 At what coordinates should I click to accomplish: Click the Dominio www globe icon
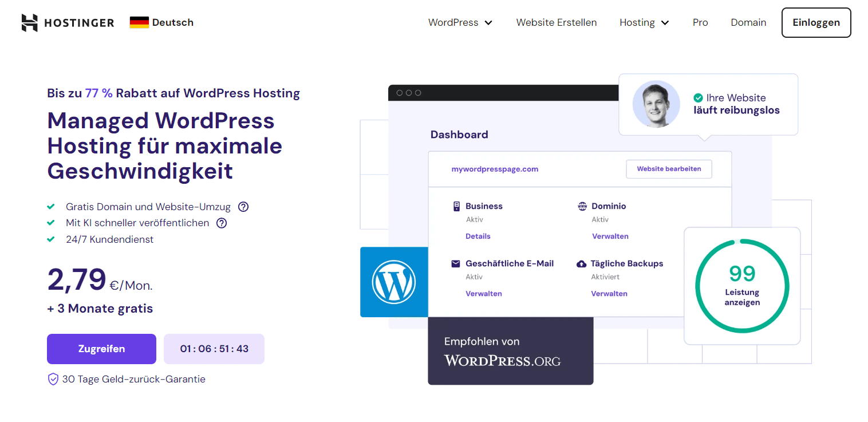tap(582, 206)
